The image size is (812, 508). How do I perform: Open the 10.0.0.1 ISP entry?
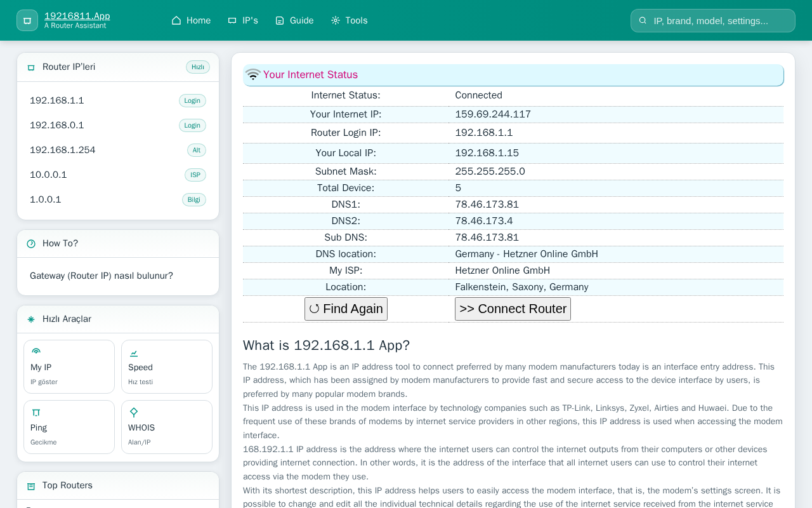click(48, 175)
